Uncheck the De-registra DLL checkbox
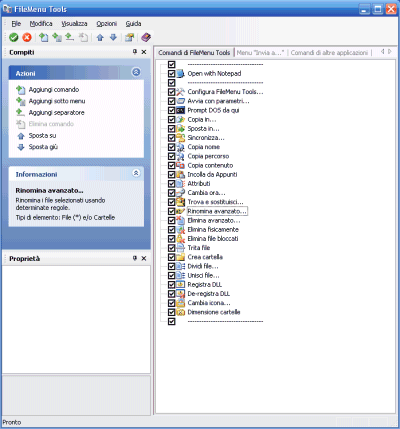 tap(171, 294)
